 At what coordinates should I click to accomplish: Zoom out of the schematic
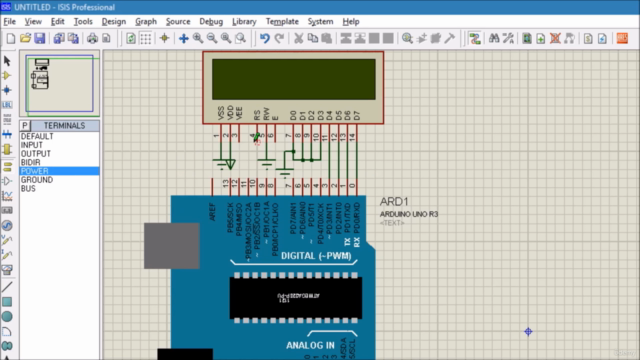[212, 38]
